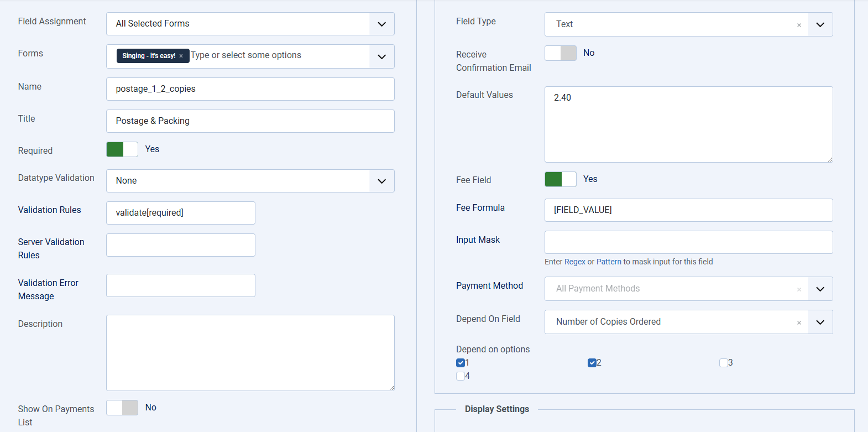
Task: Expand the Field Type dropdown arrow
Action: pos(820,24)
